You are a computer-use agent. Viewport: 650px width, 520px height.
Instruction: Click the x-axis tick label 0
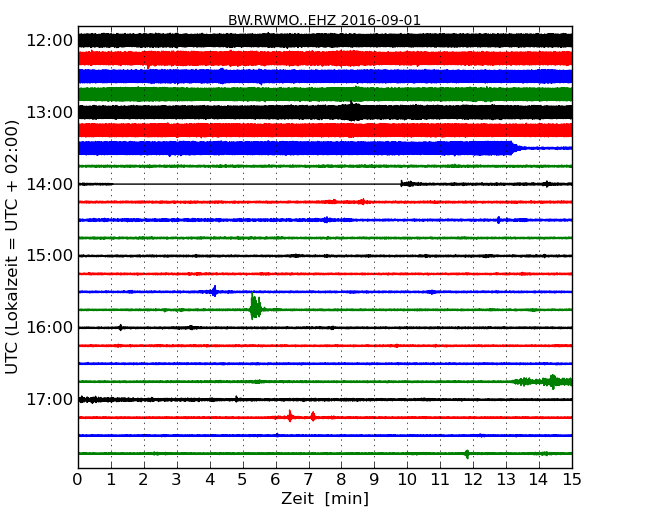point(78,480)
